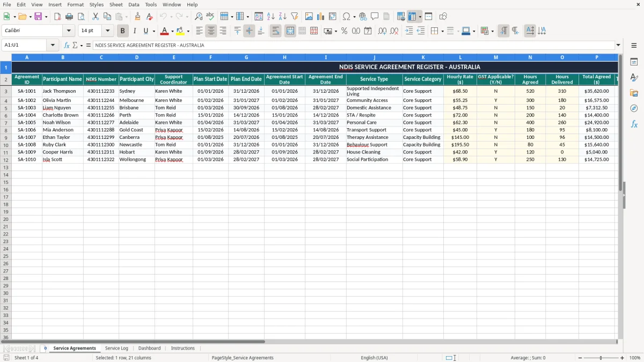Click the Insert Comment icon
Screen dimensions: 644x362
[x=375, y=17]
